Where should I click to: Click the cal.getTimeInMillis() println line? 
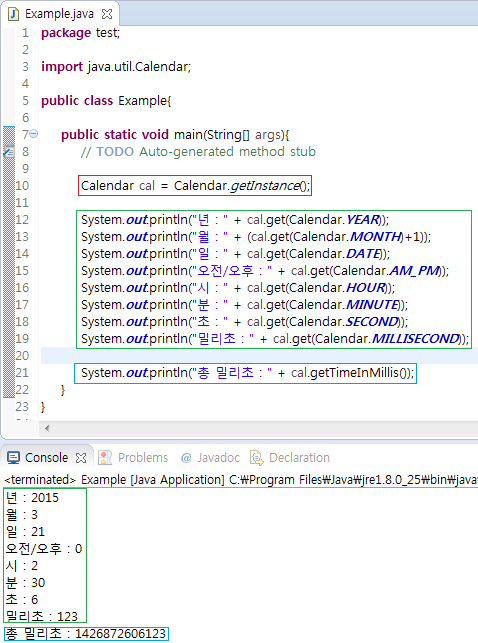[x=248, y=373]
